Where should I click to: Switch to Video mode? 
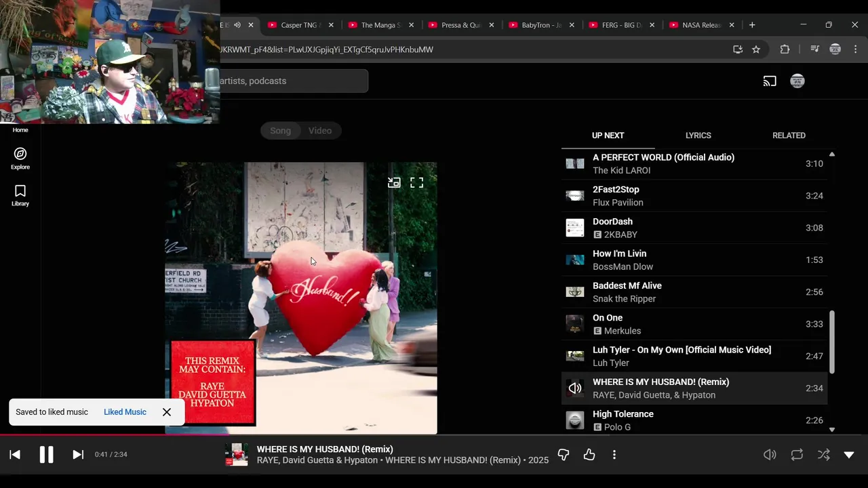tap(320, 131)
